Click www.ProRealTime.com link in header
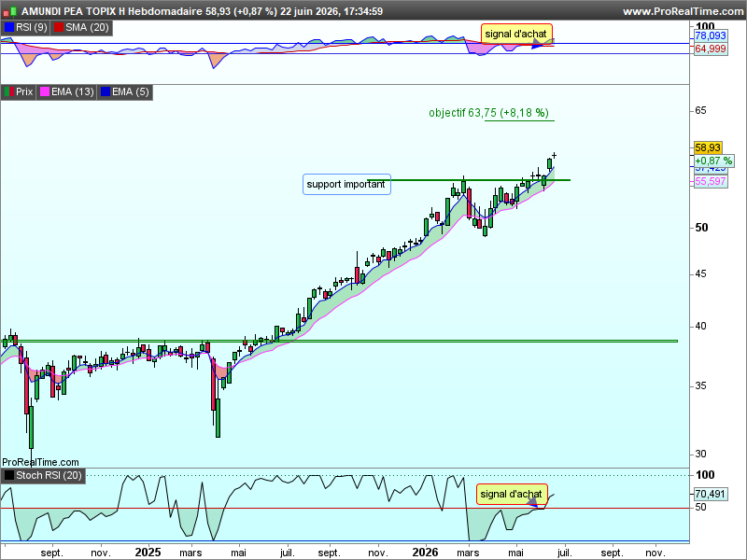Image resolution: width=747 pixels, height=560 pixels. point(683,11)
